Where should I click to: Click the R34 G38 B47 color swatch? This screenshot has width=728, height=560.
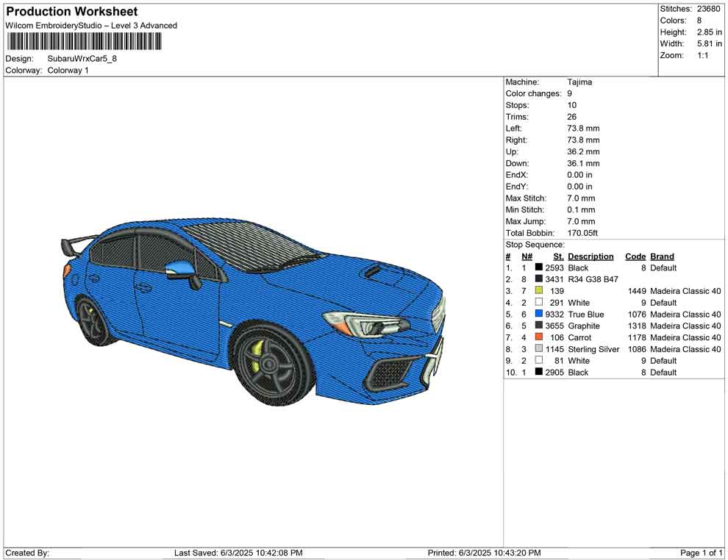click(539, 279)
